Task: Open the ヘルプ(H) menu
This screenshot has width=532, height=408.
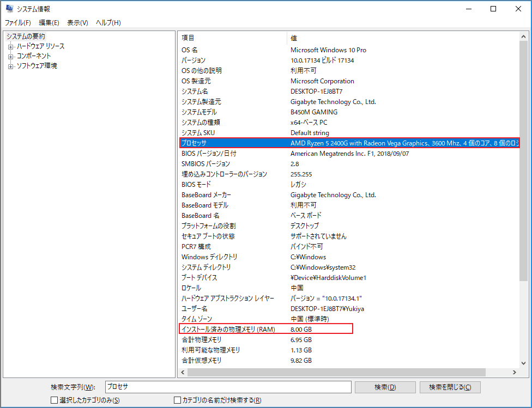Action: click(x=108, y=23)
